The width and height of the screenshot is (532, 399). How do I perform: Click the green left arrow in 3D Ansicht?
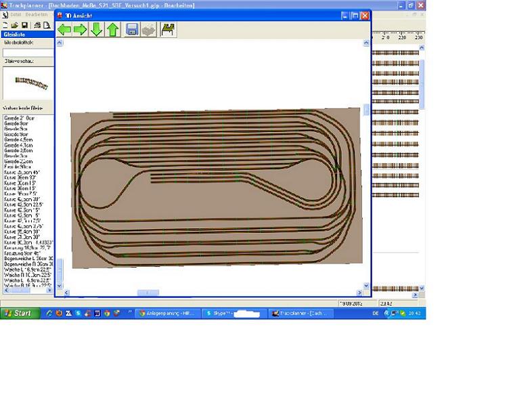pyautogui.click(x=64, y=29)
